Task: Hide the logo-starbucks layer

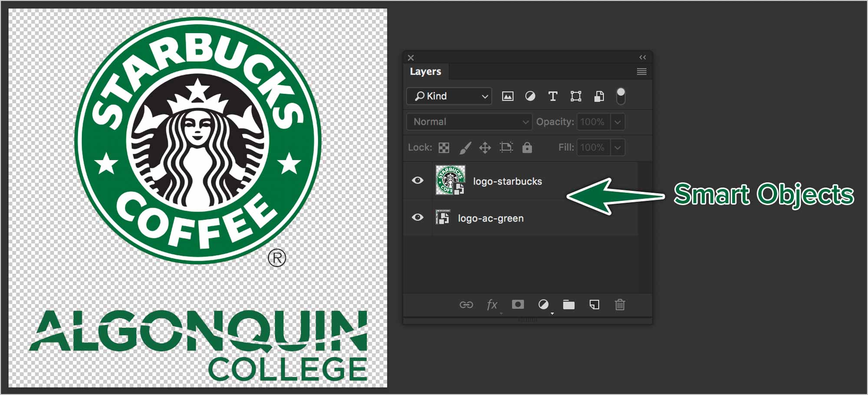Action: click(418, 180)
